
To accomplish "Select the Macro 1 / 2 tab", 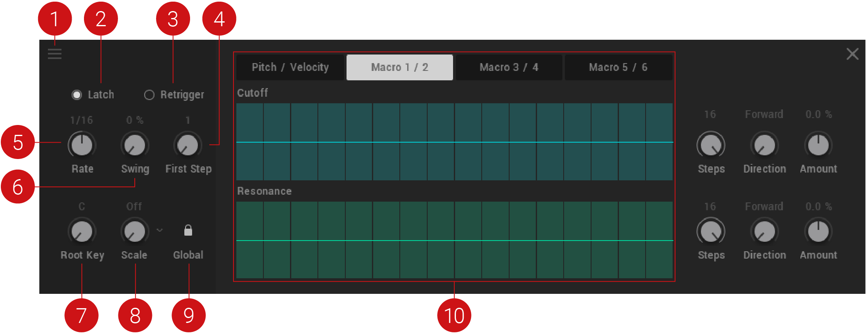I will (399, 67).
